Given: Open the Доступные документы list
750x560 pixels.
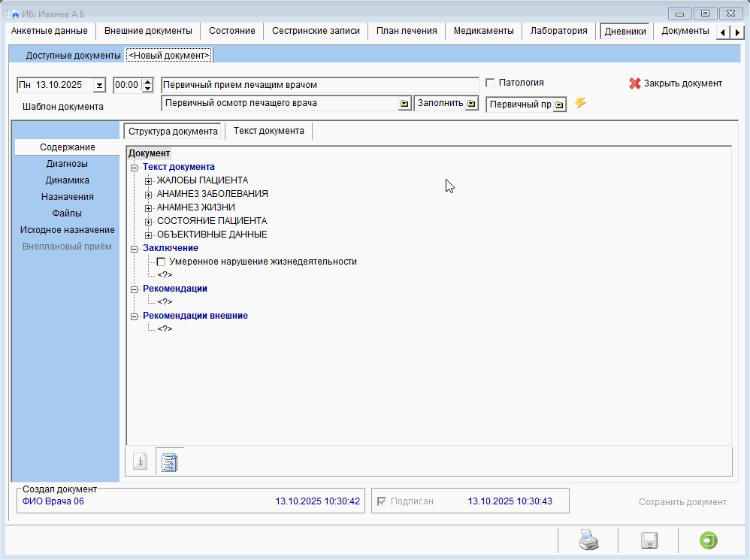Looking at the screenshot, I should (73, 56).
